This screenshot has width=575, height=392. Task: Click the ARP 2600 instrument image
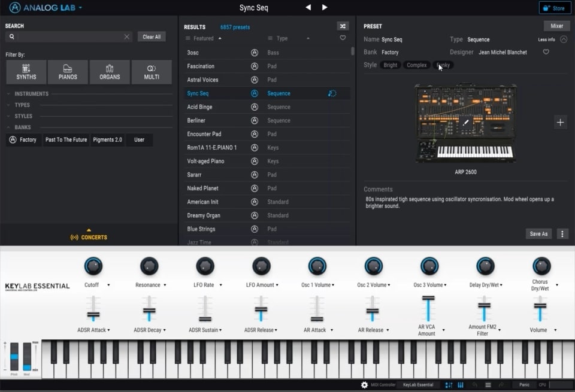[466, 123]
